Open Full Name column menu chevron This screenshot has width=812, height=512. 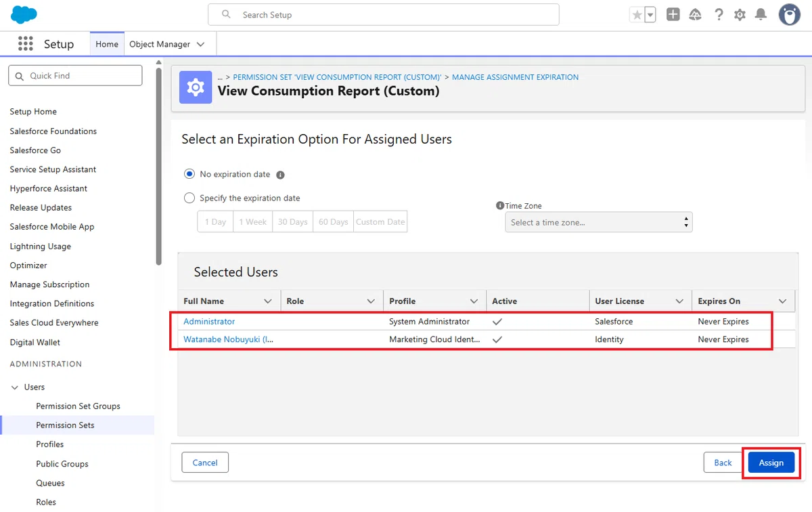(268, 301)
